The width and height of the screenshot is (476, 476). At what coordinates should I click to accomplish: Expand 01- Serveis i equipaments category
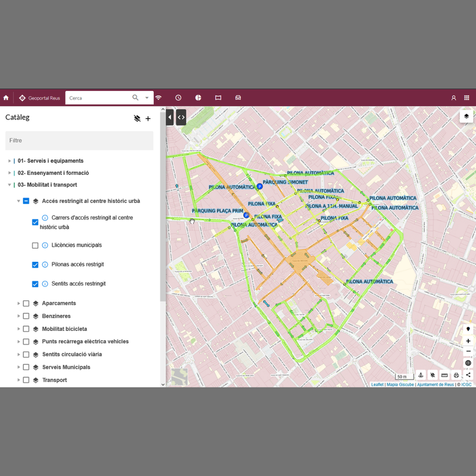(10, 161)
